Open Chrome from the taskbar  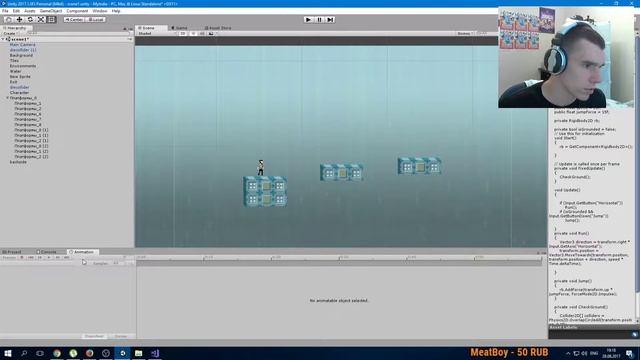(x=57, y=353)
